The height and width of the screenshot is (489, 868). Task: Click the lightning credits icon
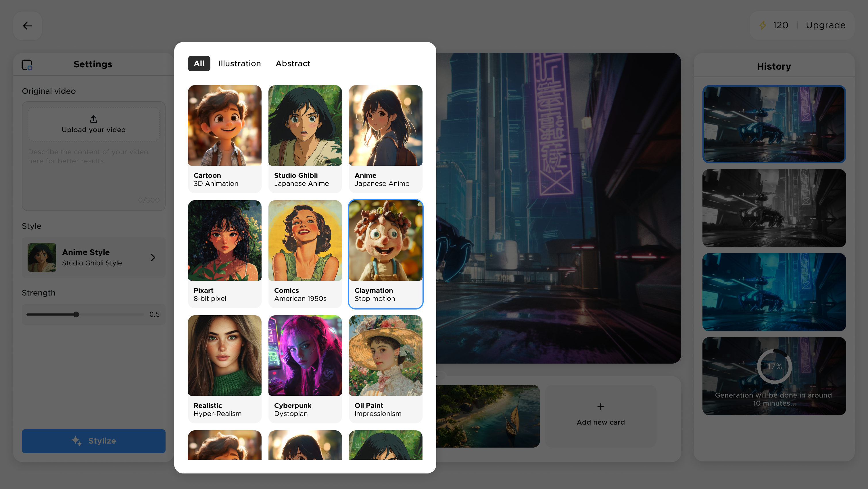(763, 25)
